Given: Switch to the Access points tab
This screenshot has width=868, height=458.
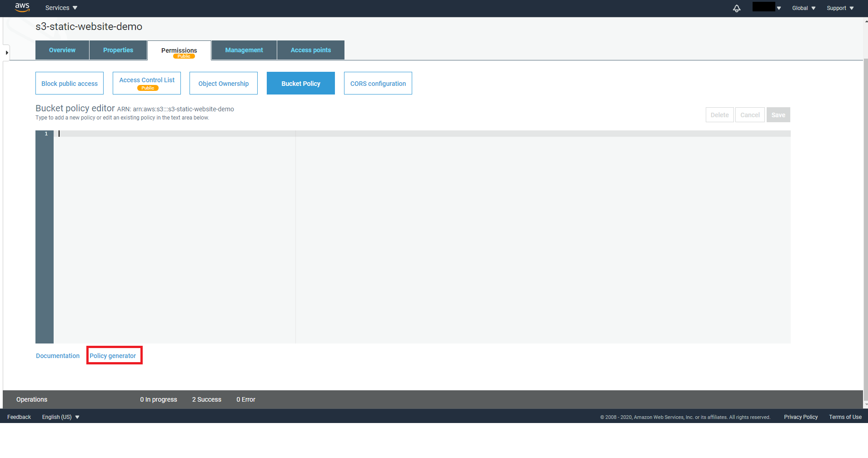Looking at the screenshot, I should coord(311,50).
